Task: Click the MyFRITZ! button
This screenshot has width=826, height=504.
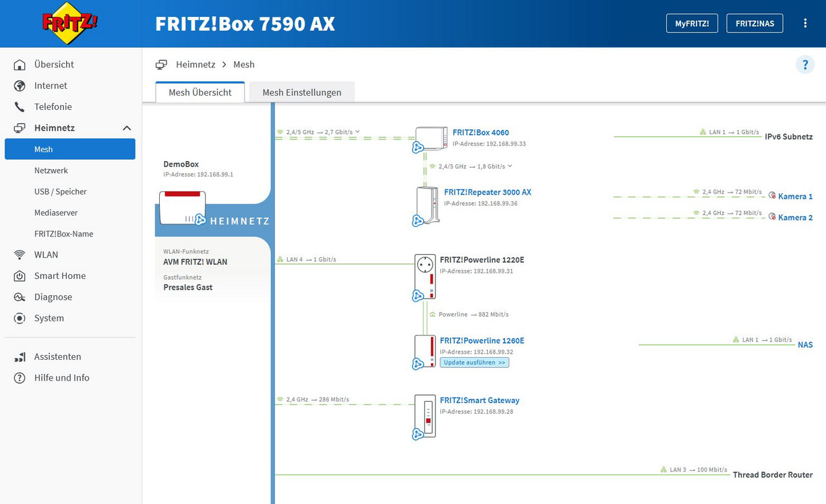Action: [x=692, y=23]
